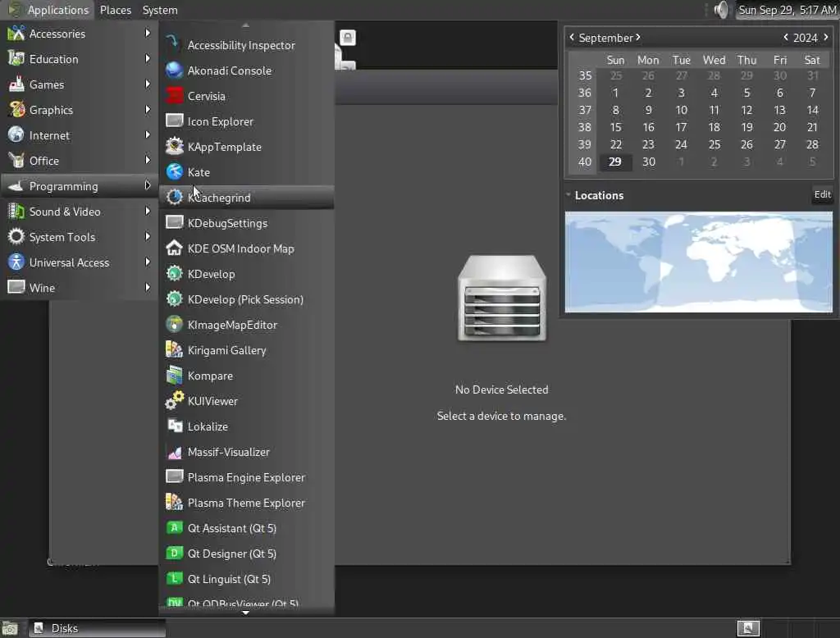Open KUIViewer gears icon
The image size is (840, 638).
[x=174, y=401]
